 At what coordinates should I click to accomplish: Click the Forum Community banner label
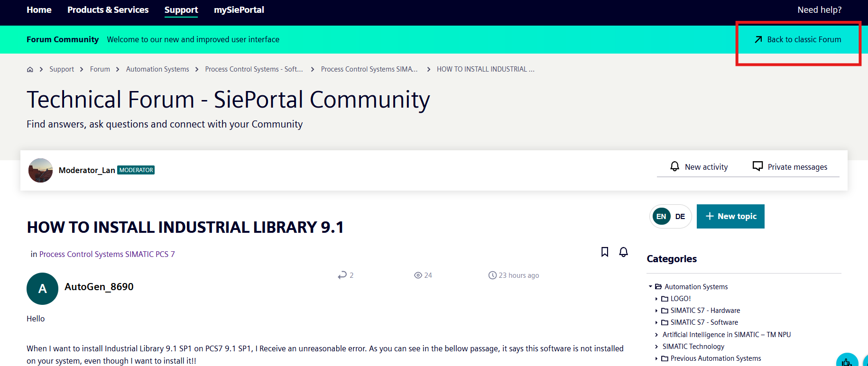coord(63,39)
